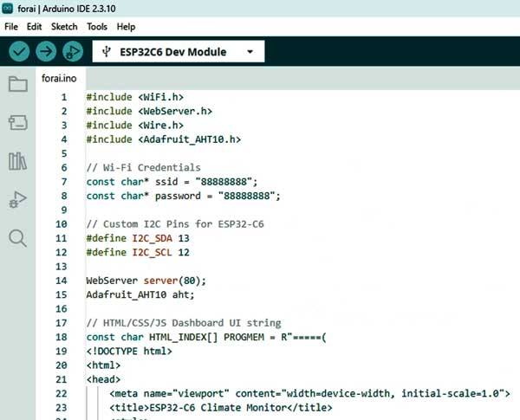Click the '// Wi-Fi Credentials' comment
The height and width of the screenshot is (420, 520).
tap(143, 168)
